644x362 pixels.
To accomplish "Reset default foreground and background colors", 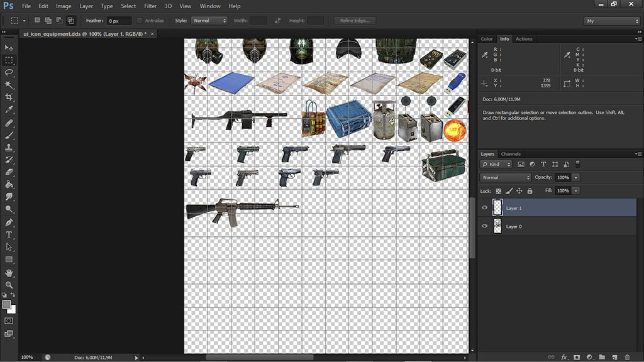I will (4, 295).
